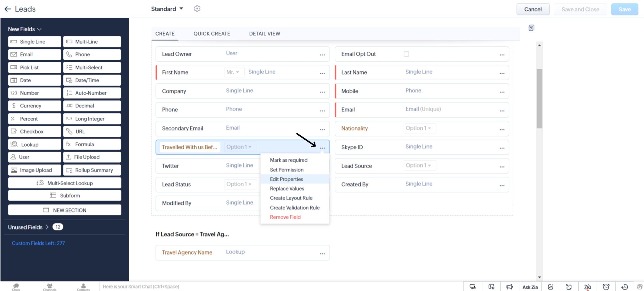
Task: Click the megaphone announcements icon
Action: tap(509, 287)
